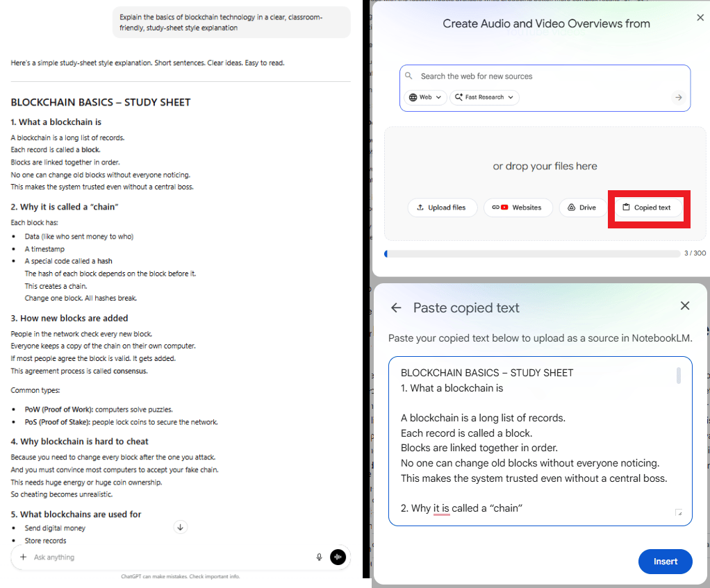Click the underlined 'it is' text in pasted area
Viewport: 710px width, 588px height.
tap(441, 508)
